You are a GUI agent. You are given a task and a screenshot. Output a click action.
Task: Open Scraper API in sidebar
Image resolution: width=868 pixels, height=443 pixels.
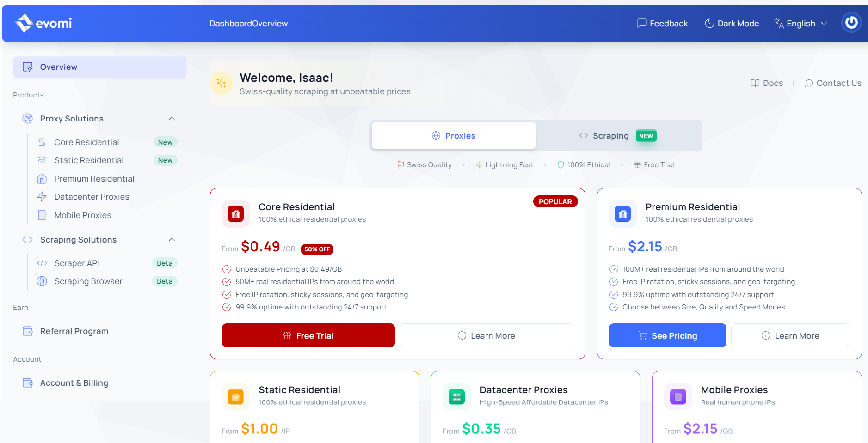click(x=77, y=263)
